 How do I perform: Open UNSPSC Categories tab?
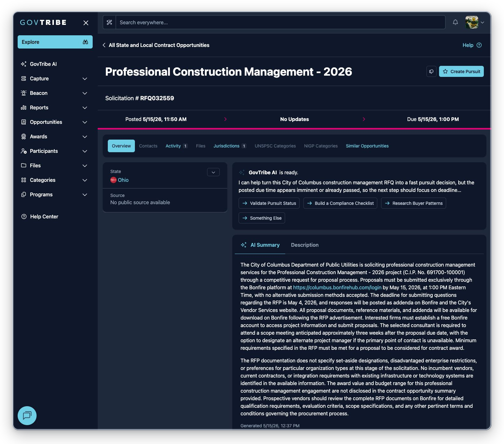pyautogui.click(x=275, y=146)
